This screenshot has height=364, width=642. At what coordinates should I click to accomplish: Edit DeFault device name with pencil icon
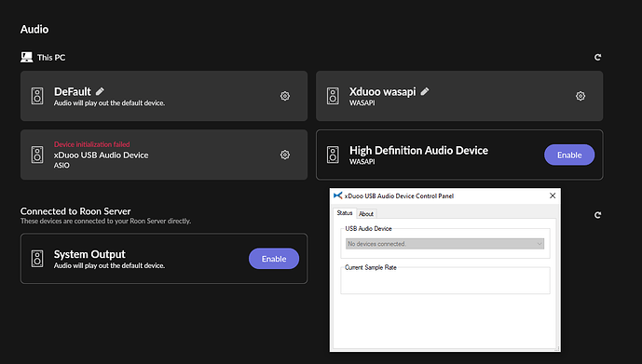point(100,91)
